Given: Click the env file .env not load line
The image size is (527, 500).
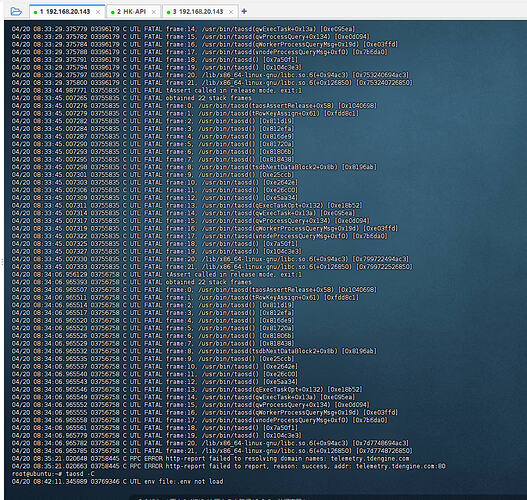Looking at the screenshot, I should pos(118,482).
